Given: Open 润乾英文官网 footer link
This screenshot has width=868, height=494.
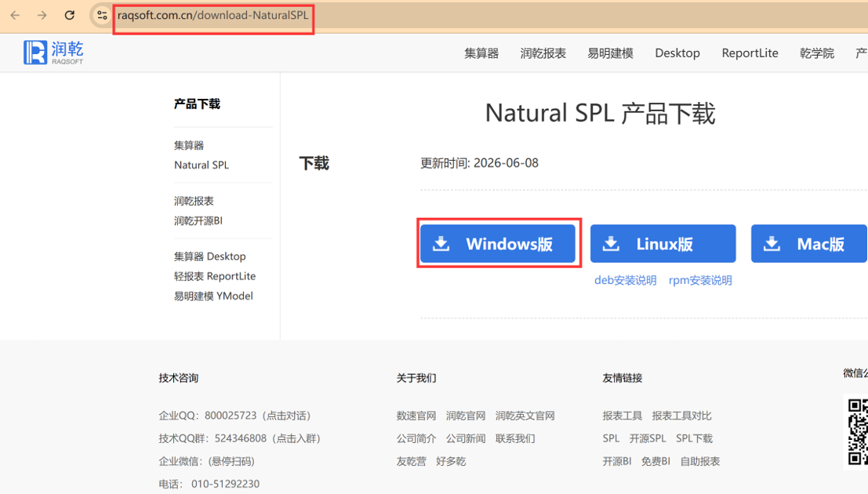Looking at the screenshot, I should click(x=525, y=416).
